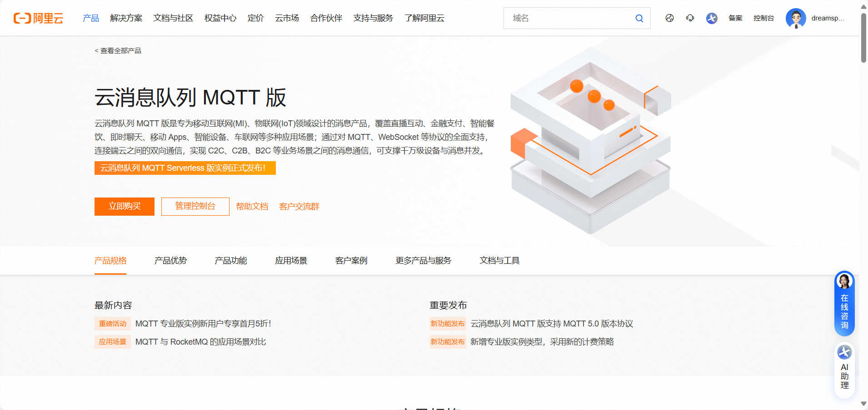This screenshot has width=868, height=410.
Task: Open the 客户交流群 link
Action: tap(299, 207)
